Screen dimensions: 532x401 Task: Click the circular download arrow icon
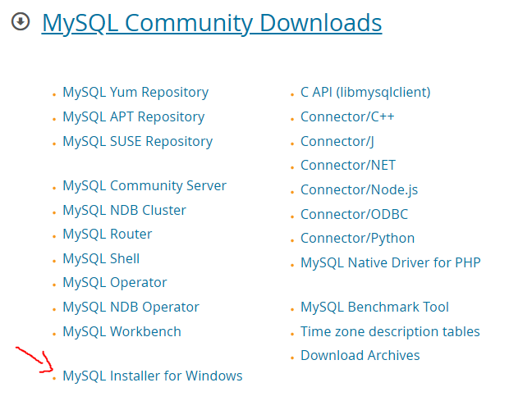pyautogui.click(x=21, y=21)
